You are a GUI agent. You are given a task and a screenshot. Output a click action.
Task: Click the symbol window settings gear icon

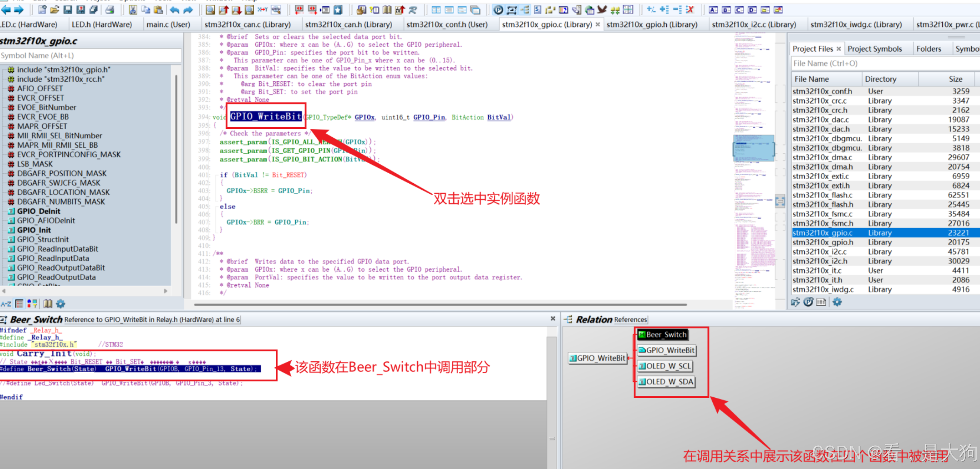[x=60, y=304]
